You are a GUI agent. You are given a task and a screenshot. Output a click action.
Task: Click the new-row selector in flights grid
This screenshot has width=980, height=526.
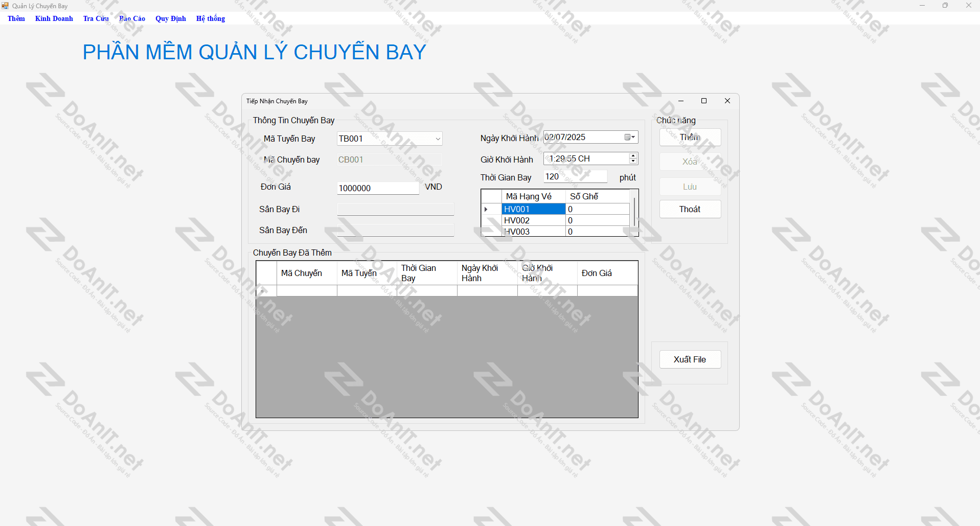tap(266, 291)
